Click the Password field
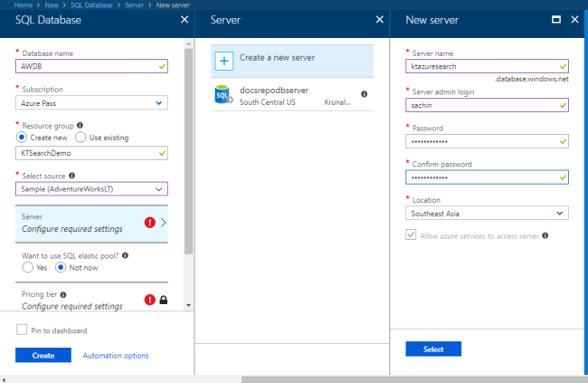 click(487, 141)
